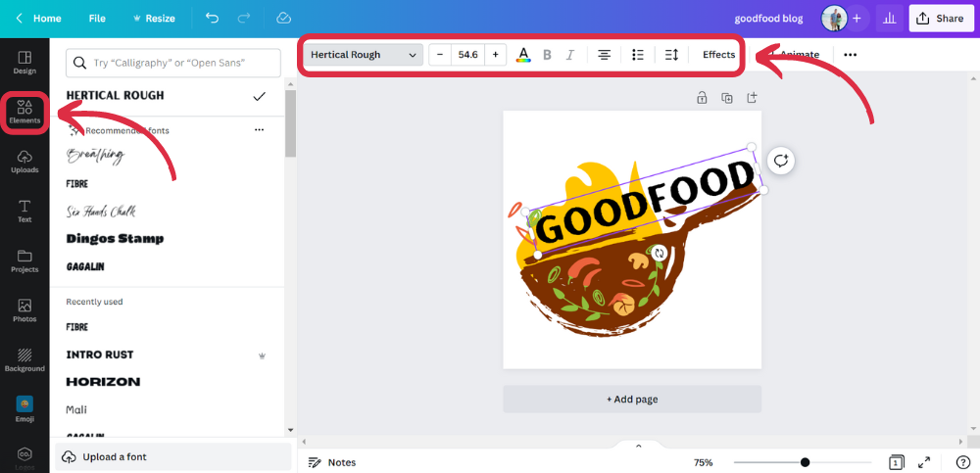The image size is (980, 473).
Task: Add a new page via top icon
Action: coord(752,98)
